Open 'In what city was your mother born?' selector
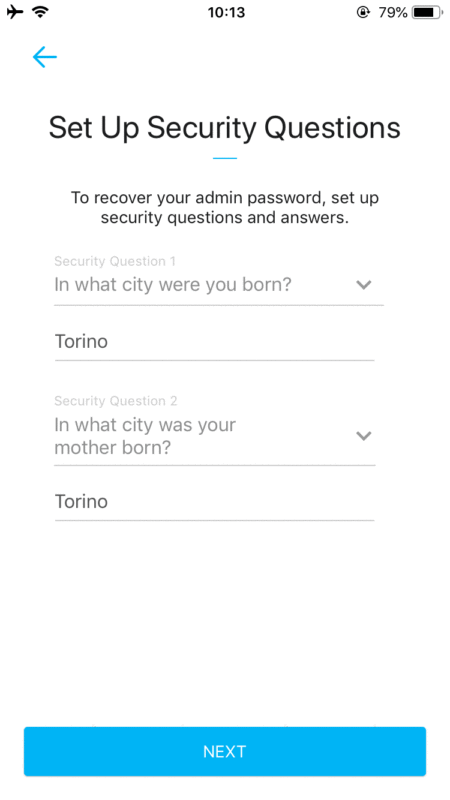The width and height of the screenshot is (450, 800). pyautogui.click(x=215, y=436)
